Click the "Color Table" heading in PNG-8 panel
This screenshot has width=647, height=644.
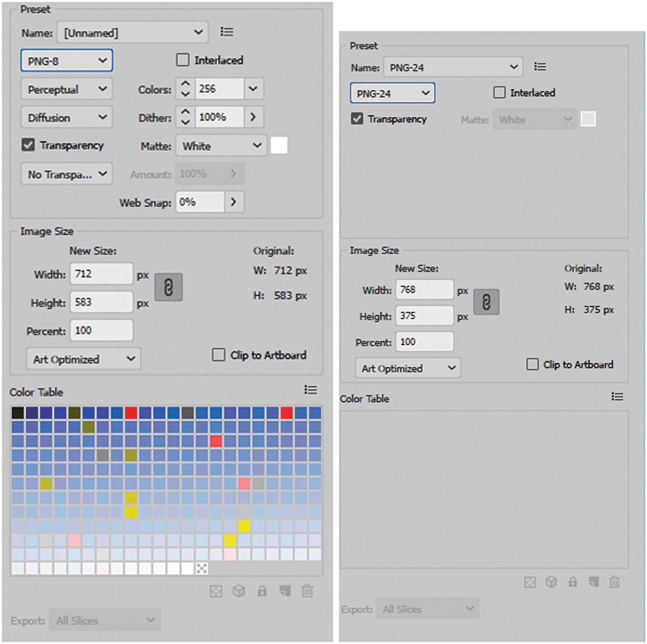tap(36, 392)
